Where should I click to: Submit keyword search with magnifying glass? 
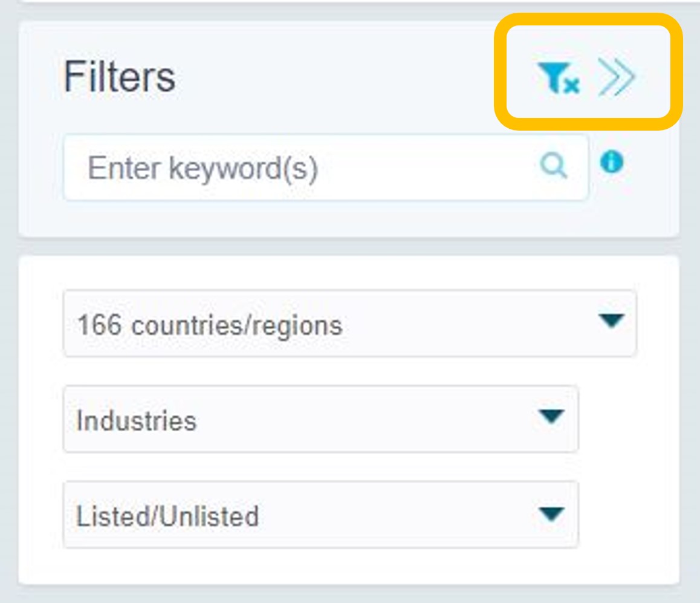click(x=554, y=165)
